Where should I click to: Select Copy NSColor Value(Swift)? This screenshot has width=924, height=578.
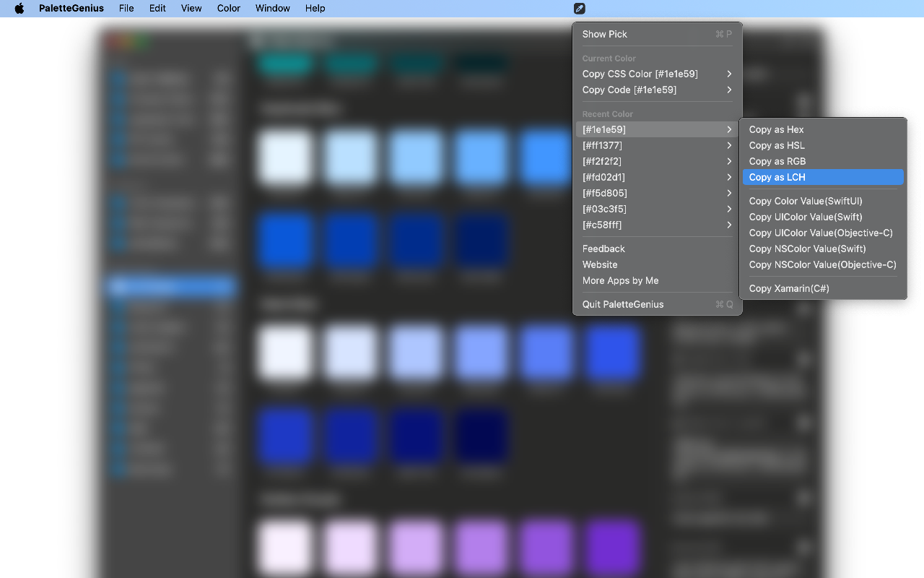[x=823, y=249]
